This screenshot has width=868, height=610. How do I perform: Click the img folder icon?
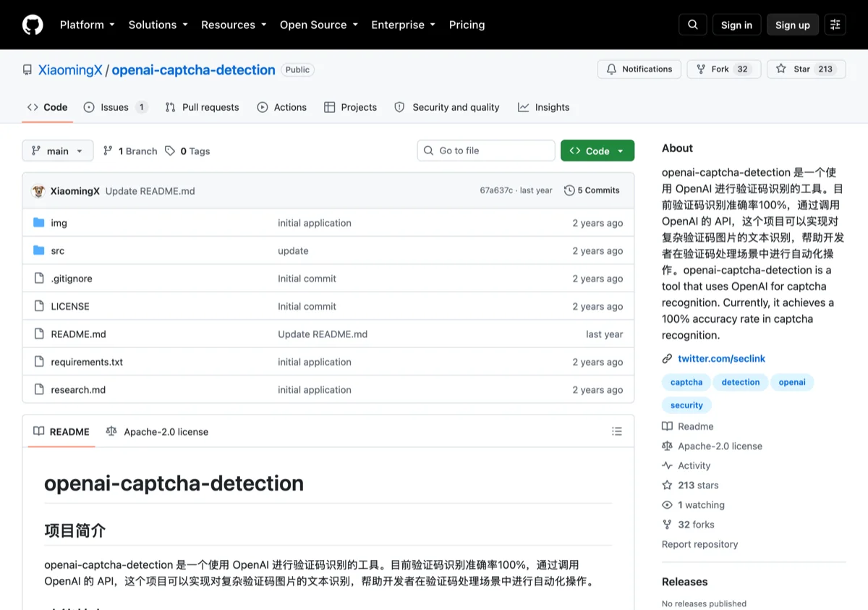point(39,223)
